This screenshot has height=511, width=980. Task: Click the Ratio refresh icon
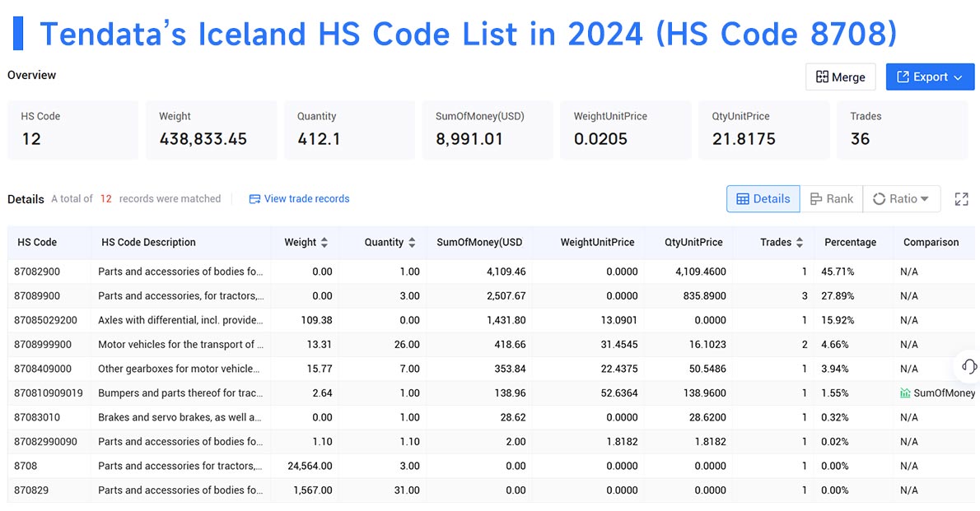pyautogui.click(x=880, y=198)
